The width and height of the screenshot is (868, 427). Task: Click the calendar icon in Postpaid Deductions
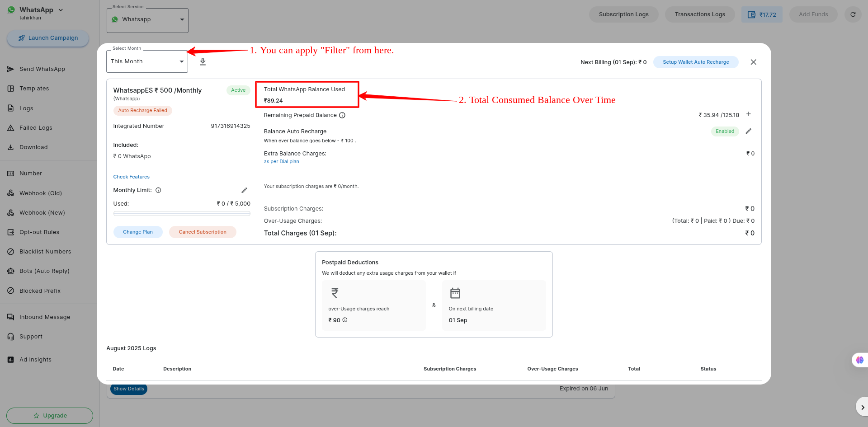[x=455, y=293]
